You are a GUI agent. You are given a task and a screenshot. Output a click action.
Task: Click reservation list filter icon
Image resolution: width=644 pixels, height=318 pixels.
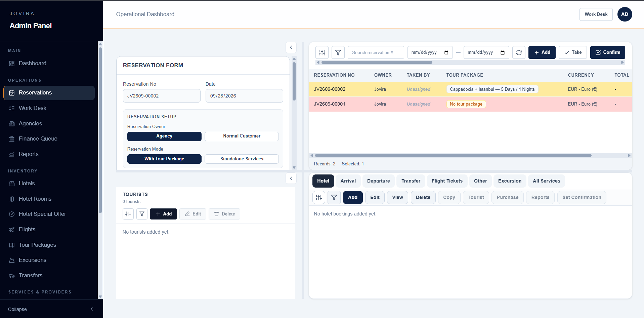pyautogui.click(x=338, y=52)
